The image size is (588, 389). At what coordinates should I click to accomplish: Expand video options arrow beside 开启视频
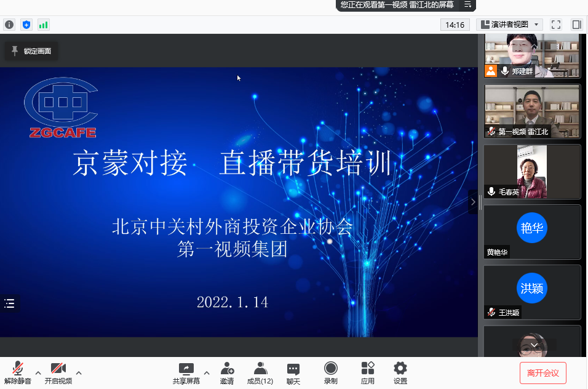(x=79, y=373)
